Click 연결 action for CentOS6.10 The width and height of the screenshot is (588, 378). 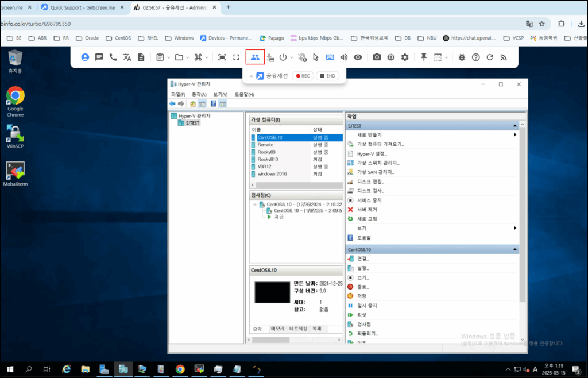pos(363,259)
